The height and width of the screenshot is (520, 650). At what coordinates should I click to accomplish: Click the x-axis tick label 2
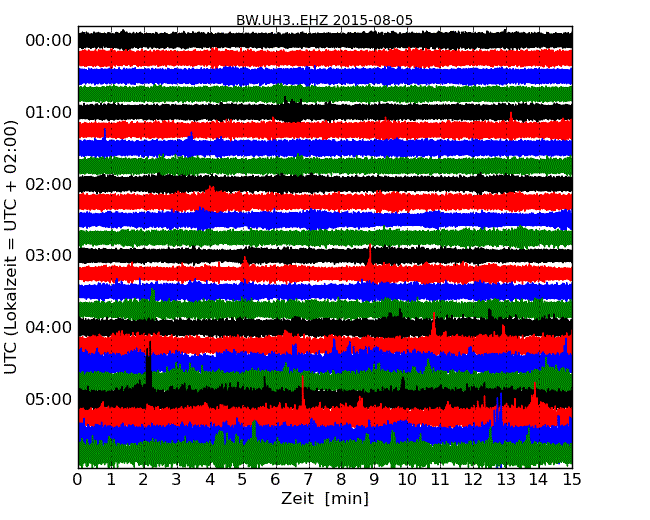144,480
